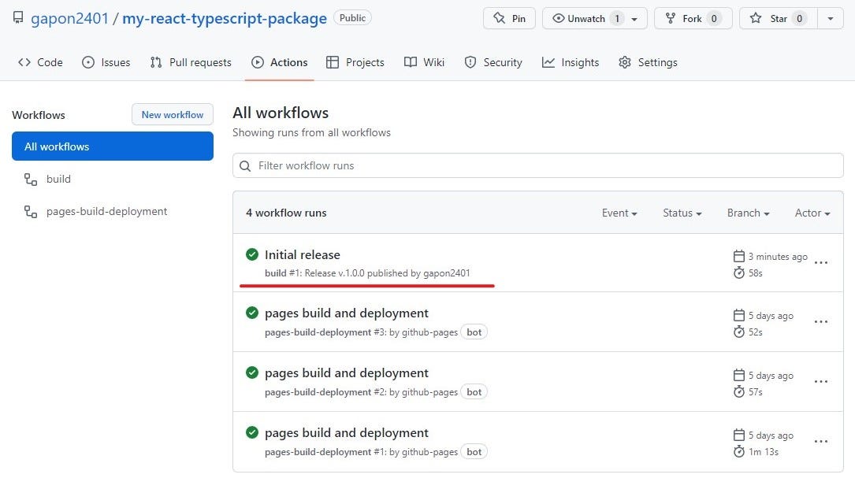855x504 pixels.
Task: Switch to the Code tab
Action: pyautogui.click(x=40, y=62)
